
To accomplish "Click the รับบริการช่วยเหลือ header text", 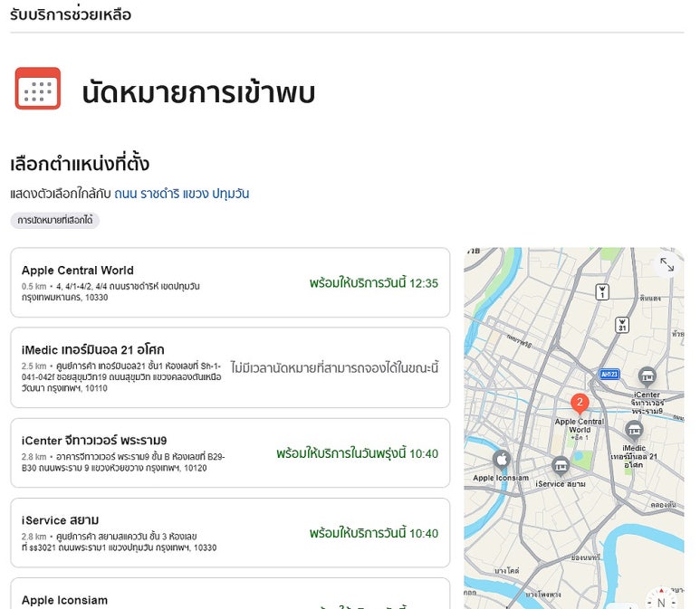I will 71,14.
